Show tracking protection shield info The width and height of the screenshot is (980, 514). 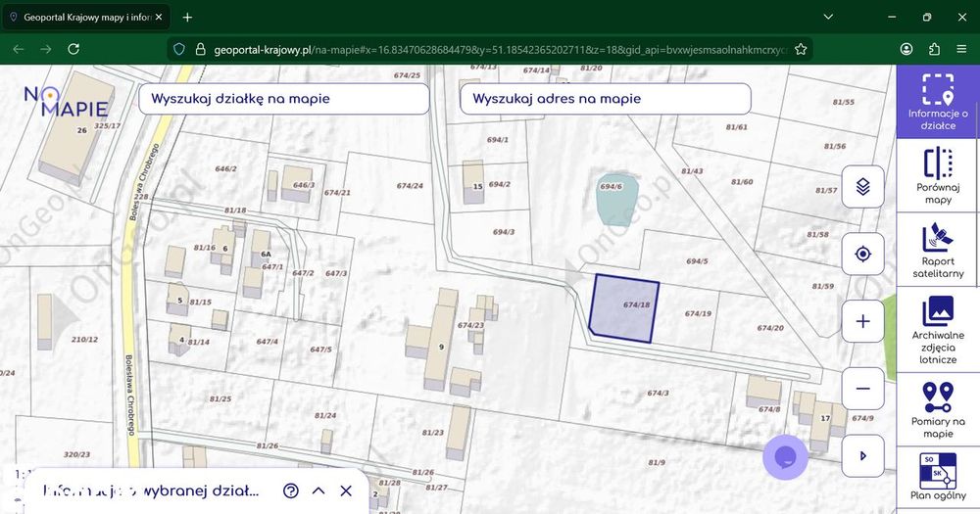[179, 49]
